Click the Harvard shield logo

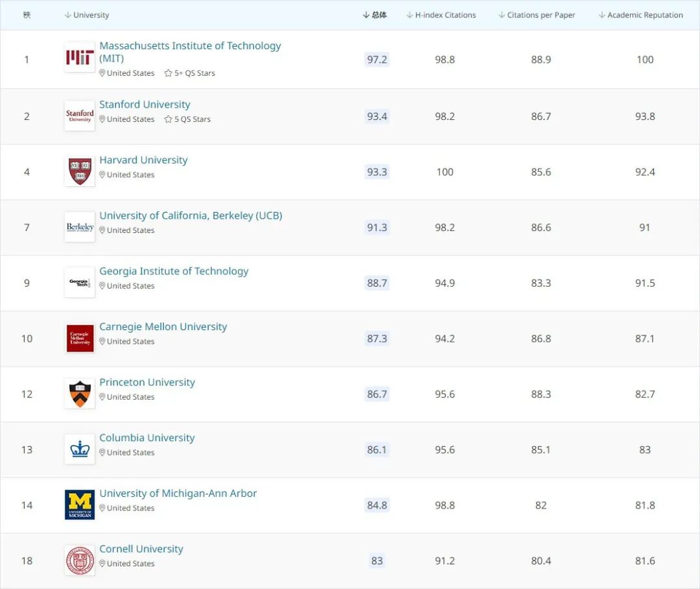click(x=80, y=171)
